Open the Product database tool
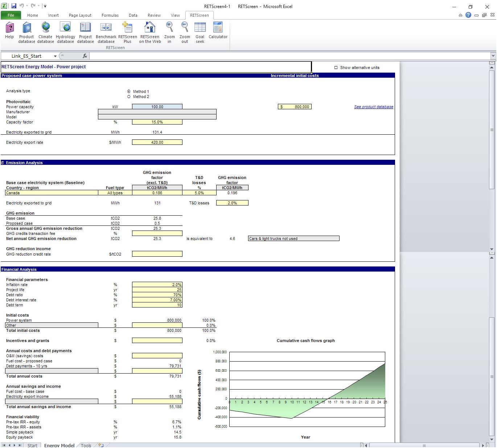 [26, 32]
